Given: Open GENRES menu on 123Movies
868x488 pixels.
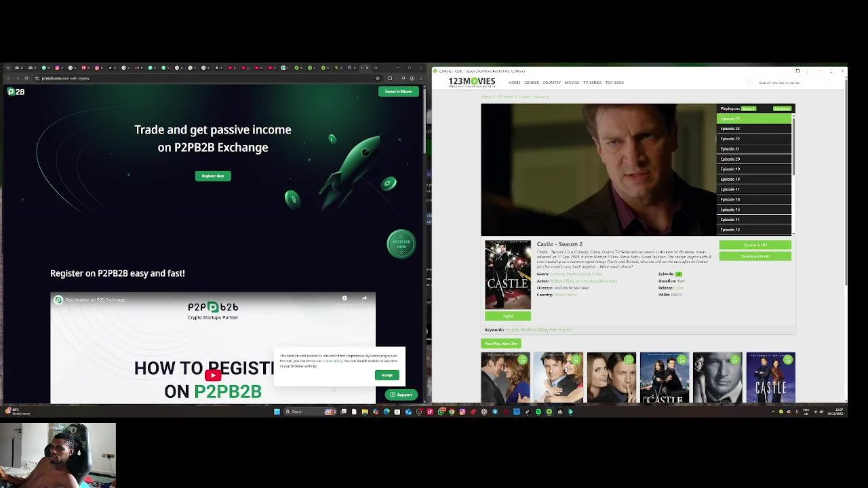Looking at the screenshot, I should pos(531,83).
